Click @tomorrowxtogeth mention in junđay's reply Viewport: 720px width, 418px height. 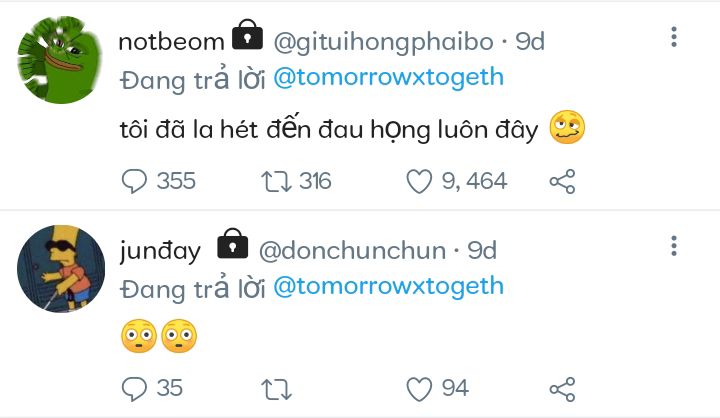(388, 287)
